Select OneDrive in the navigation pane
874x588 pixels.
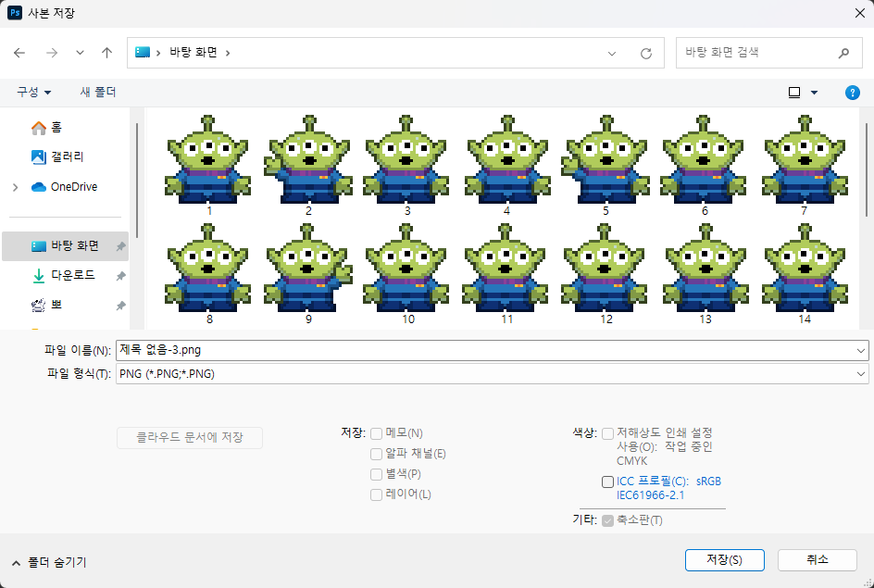[64, 187]
